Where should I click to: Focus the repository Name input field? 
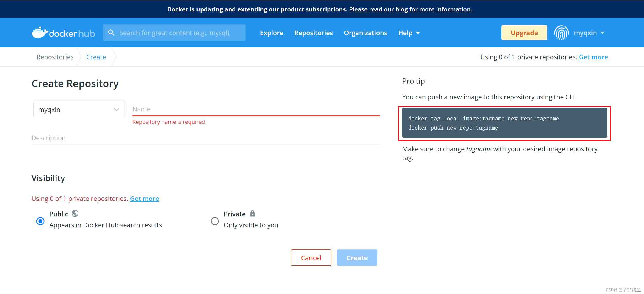[256, 109]
